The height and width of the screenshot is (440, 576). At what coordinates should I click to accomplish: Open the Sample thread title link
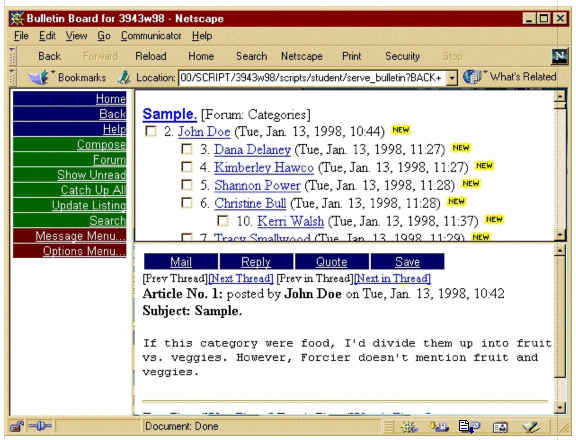tap(169, 114)
